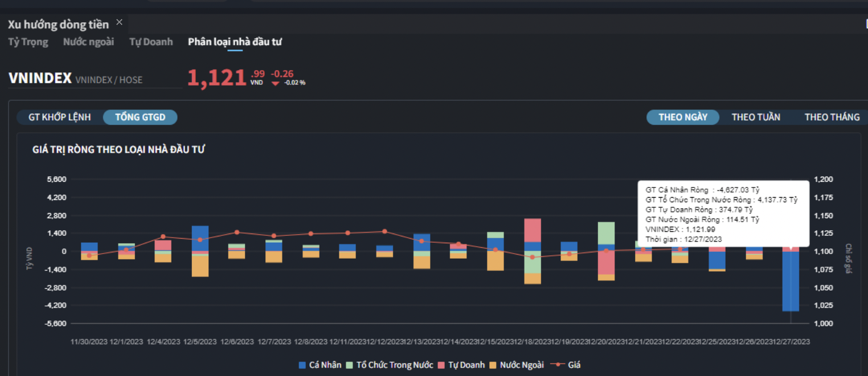Image resolution: width=868 pixels, height=376 pixels.
Task: Switch chart to THEO THÁNG
Action: point(832,117)
